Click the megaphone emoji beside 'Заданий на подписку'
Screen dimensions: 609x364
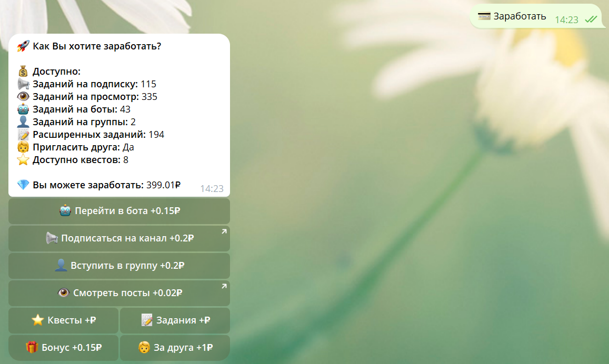click(x=23, y=84)
